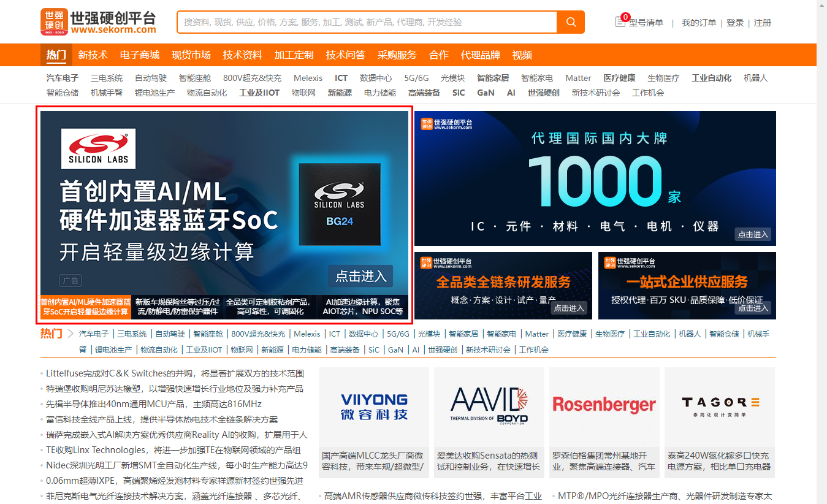Image resolution: width=827 pixels, height=504 pixels.
Task: Open the 0.06mm超薄IXPE news headline
Action: (175, 481)
